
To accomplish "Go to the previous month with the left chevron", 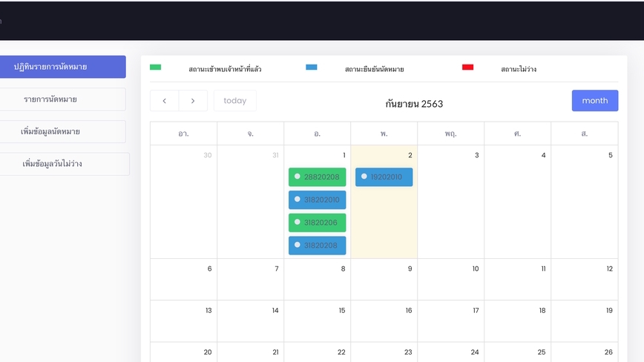I will pos(164,101).
